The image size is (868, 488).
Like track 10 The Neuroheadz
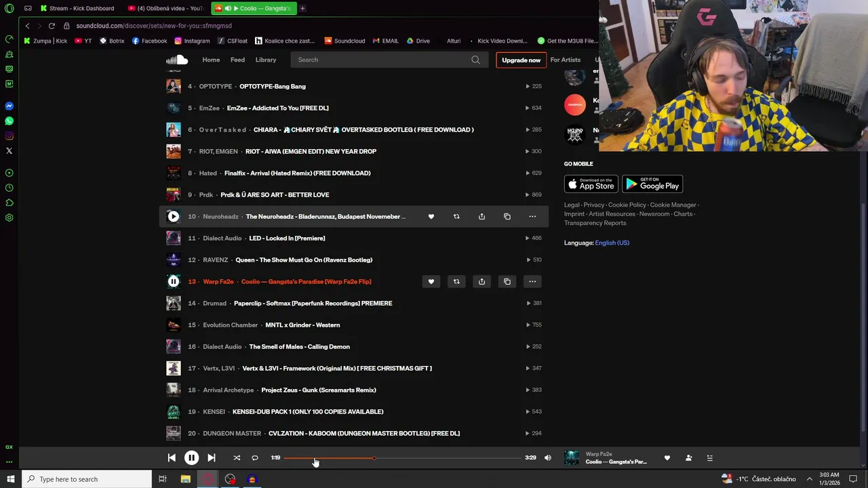click(431, 217)
